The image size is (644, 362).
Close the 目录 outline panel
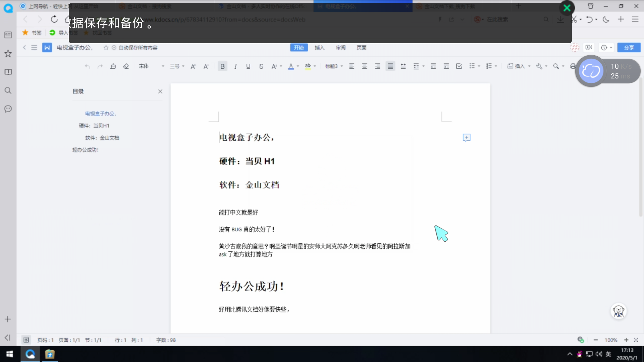tap(160, 92)
